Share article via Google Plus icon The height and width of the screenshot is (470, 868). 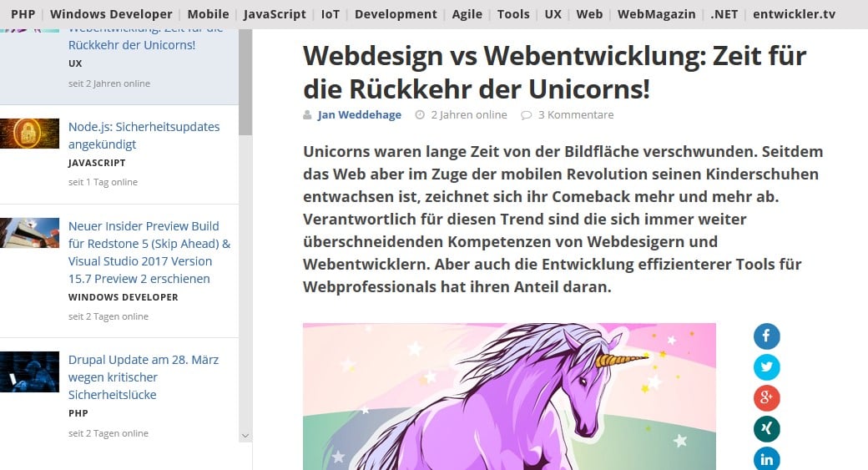point(767,398)
